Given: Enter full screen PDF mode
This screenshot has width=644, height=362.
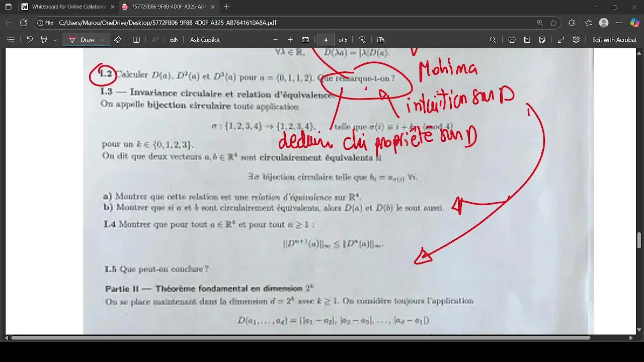Looking at the screenshot, I should point(561,40).
